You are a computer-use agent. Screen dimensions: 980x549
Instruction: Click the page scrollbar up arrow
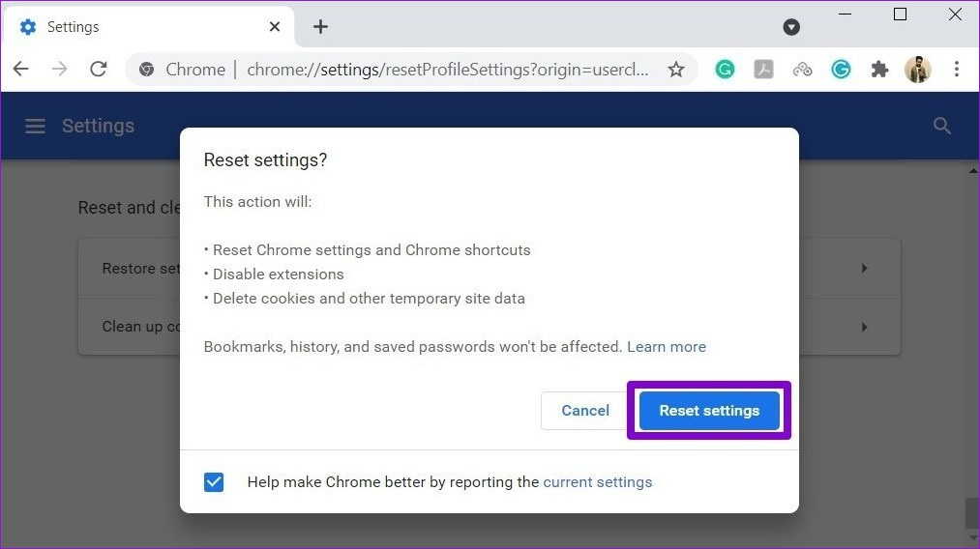[973, 170]
